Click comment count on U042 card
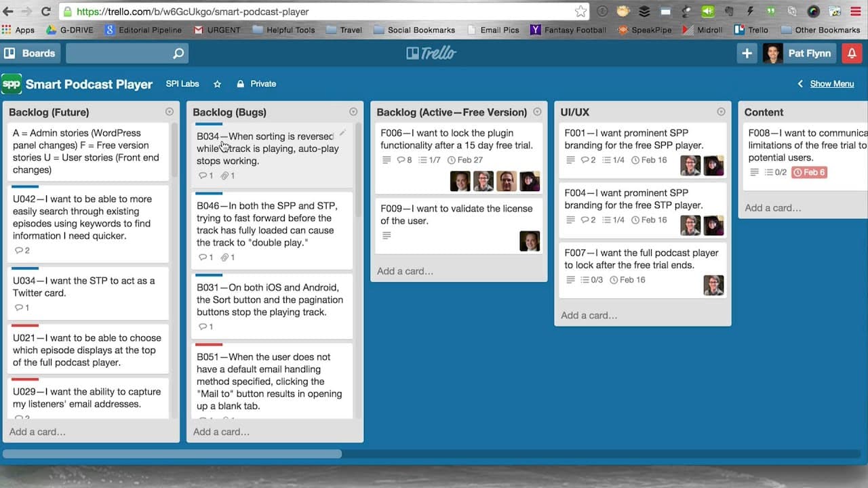868x488 pixels. [x=22, y=250]
